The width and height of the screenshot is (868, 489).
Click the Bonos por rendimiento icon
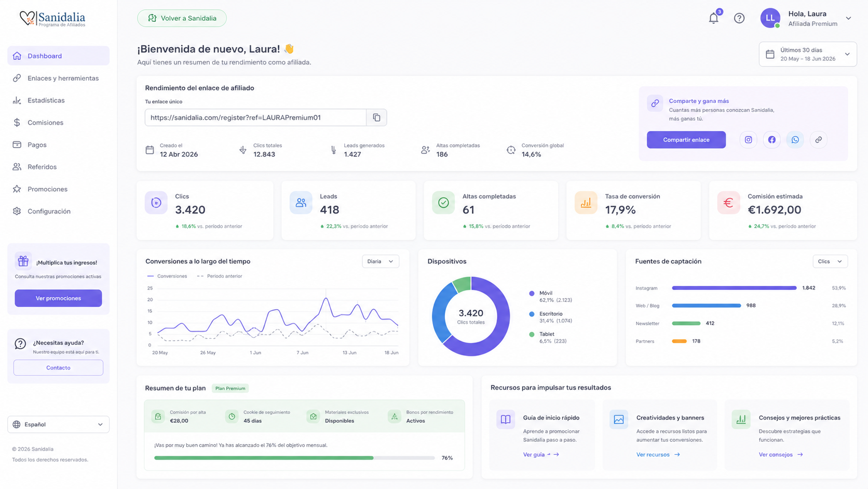pyautogui.click(x=395, y=416)
